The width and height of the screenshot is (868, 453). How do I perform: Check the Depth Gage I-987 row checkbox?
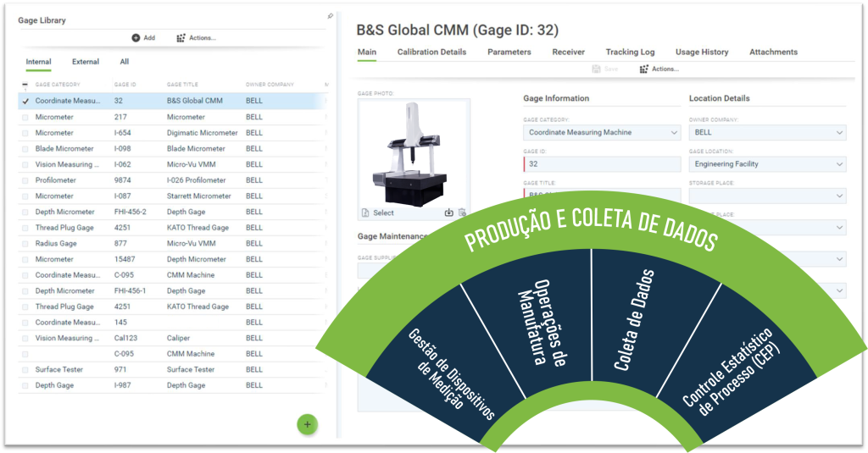point(25,385)
